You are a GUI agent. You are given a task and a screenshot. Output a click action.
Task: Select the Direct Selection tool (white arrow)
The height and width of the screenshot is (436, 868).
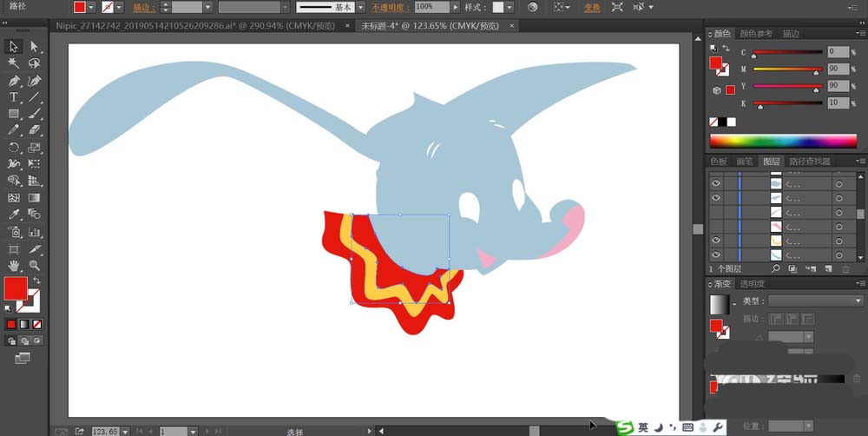(x=35, y=47)
